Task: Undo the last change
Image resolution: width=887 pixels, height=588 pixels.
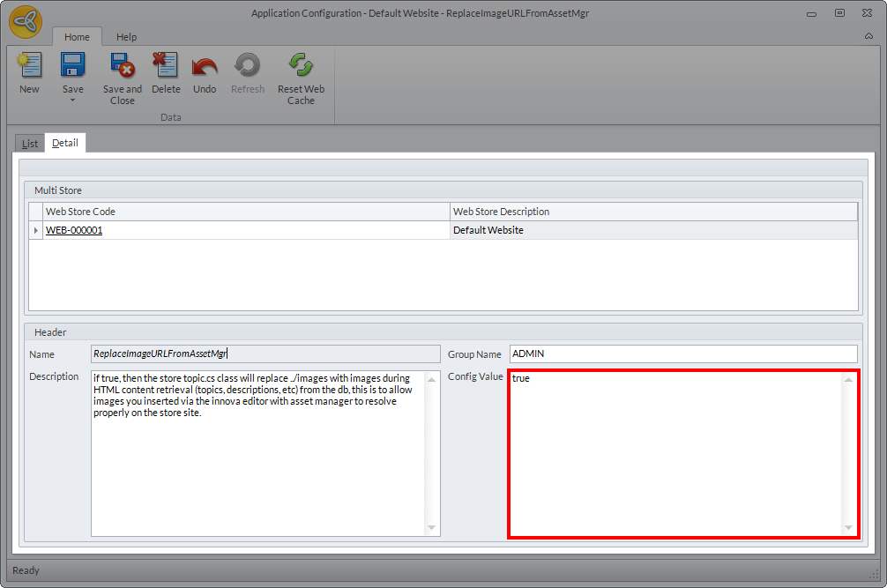Action: [205, 67]
